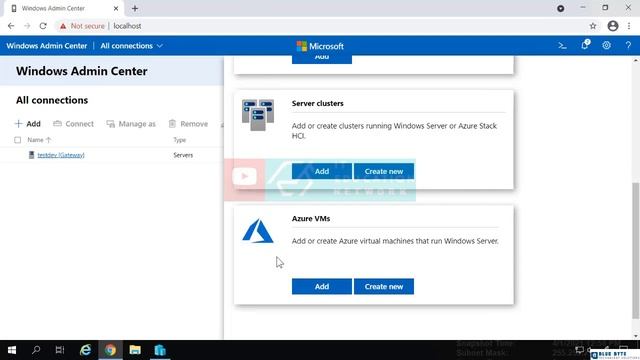
Task: Click the Azure VMs logo icon
Action: (258, 231)
